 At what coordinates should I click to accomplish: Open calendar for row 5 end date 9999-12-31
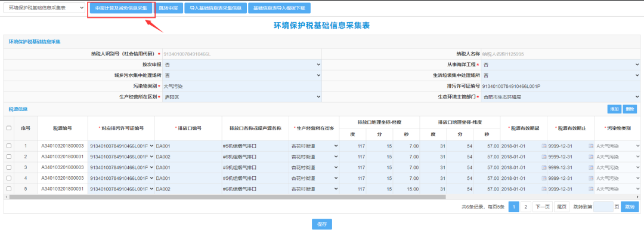[x=591, y=189]
